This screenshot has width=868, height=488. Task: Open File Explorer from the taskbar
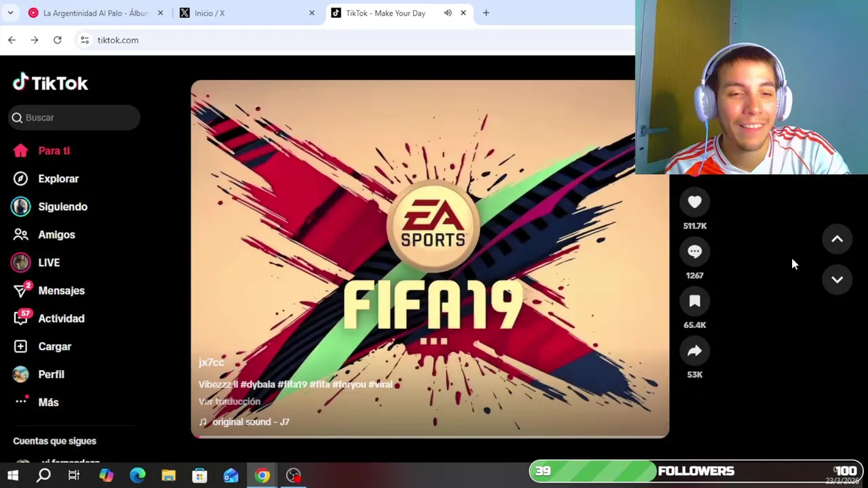pos(168,475)
